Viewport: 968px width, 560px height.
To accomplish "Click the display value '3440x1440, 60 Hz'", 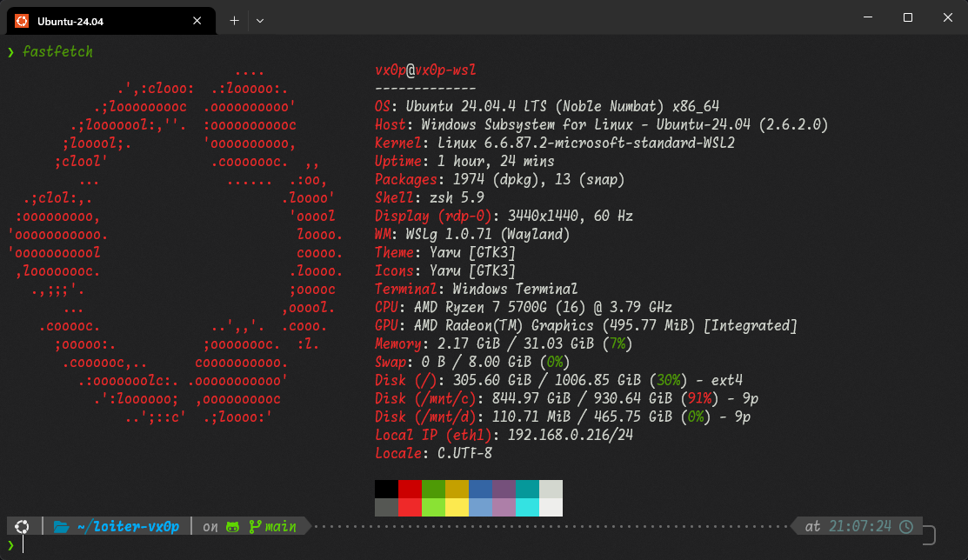I will [x=571, y=217].
